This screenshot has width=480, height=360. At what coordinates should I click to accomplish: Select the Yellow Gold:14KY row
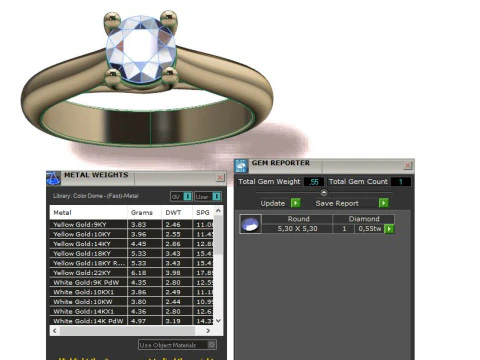pos(132,244)
